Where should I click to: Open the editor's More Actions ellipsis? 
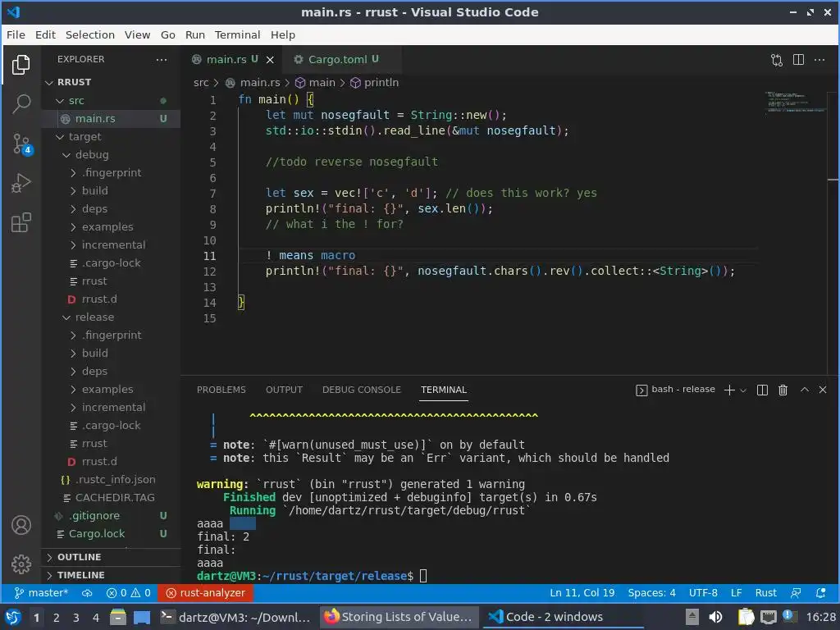pyautogui.click(x=819, y=59)
